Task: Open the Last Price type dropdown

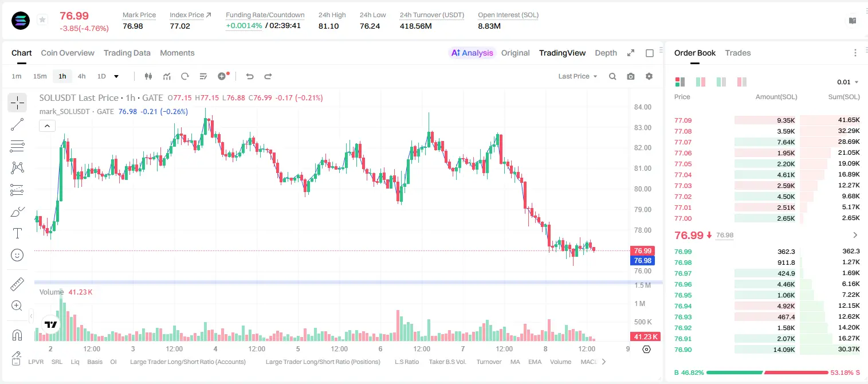Action: 578,76
